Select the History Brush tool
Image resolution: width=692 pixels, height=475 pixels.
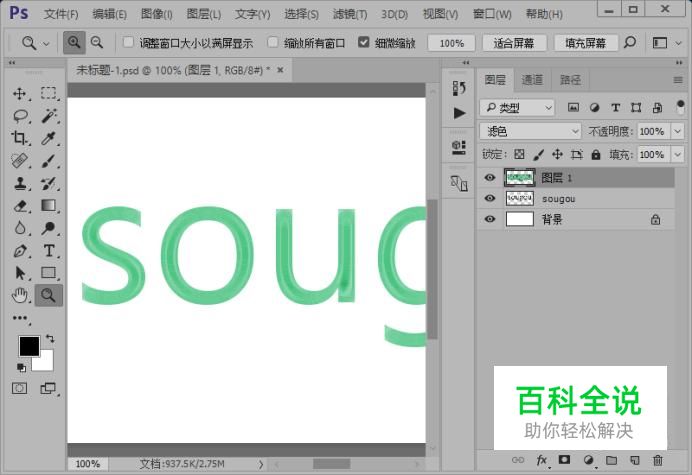(49, 183)
